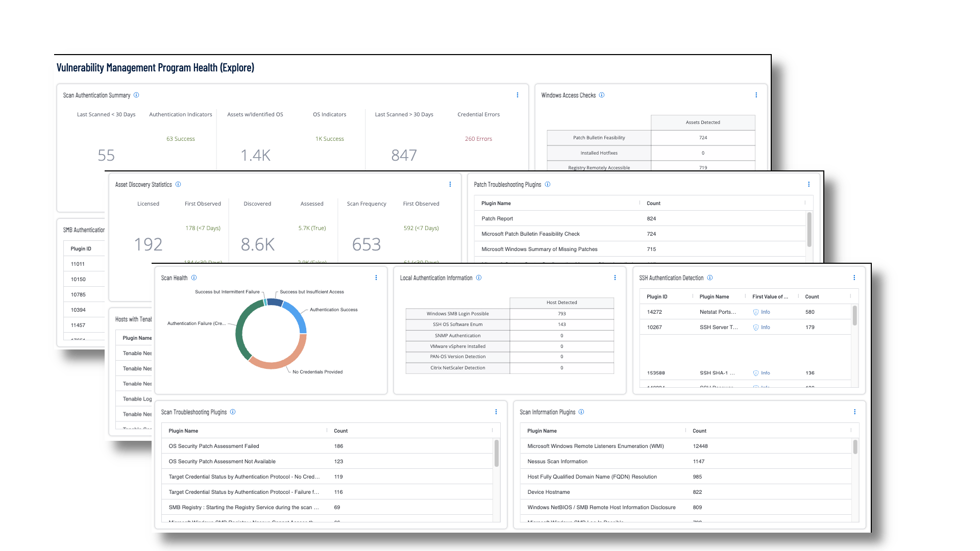Click the Info link in the SSH Server row
This screenshot has height=551, width=980.
pos(764,327)
